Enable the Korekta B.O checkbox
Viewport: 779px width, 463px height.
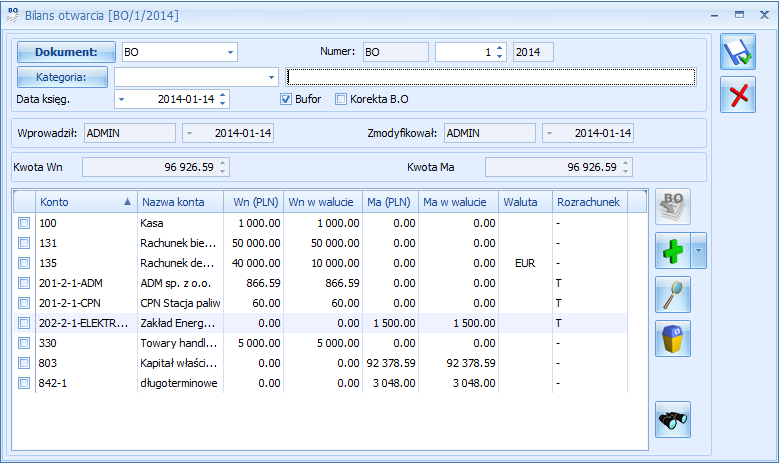coord(340,99)
